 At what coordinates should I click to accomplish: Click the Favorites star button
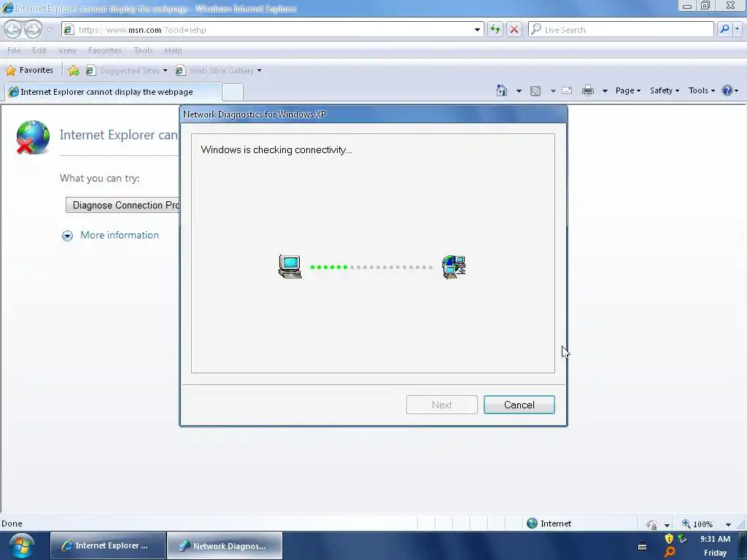coord(29,71)
